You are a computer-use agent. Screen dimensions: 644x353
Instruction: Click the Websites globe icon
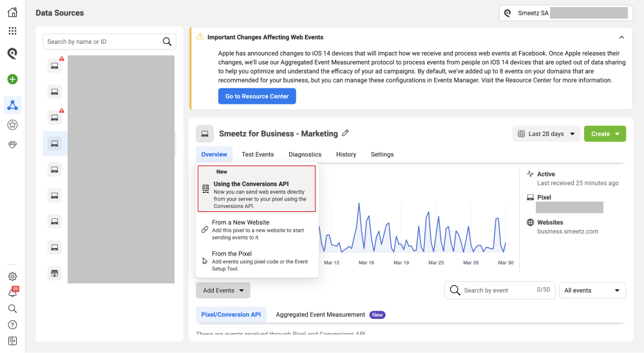click(x=530, y=222)
